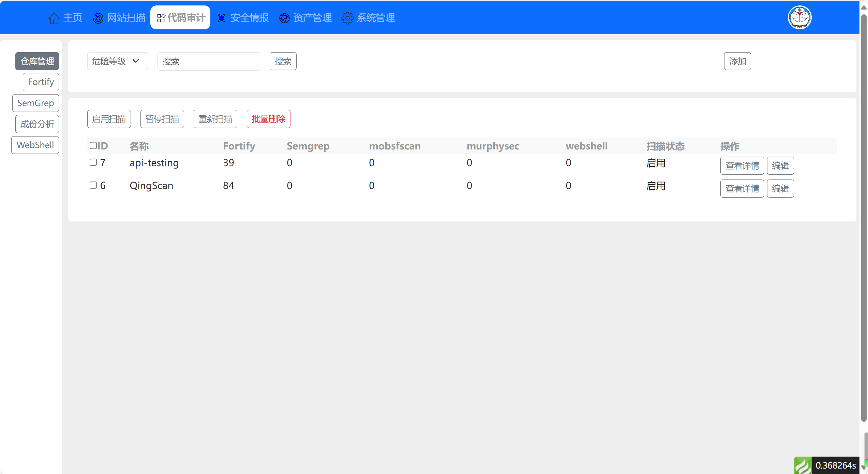The height and width of the screenshot is (474, 868).
Task: Click the bug security intelligence icon
Action: [221, 18]
